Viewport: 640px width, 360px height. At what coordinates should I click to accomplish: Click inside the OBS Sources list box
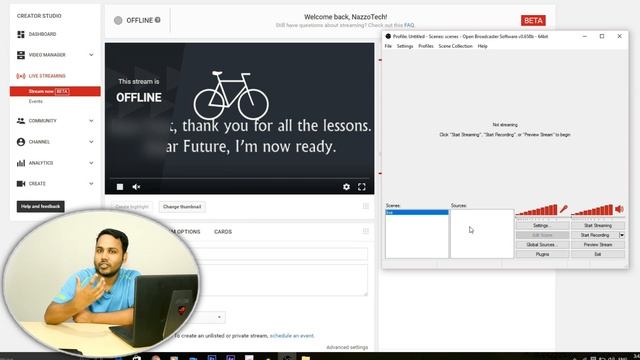[482, 234]
